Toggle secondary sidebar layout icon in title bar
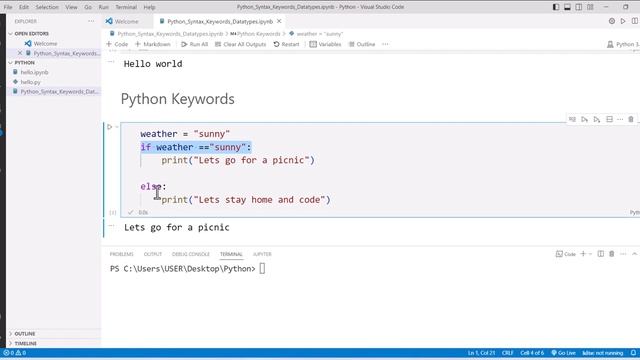This screenshot has height=360, width=640. [579, 7]
